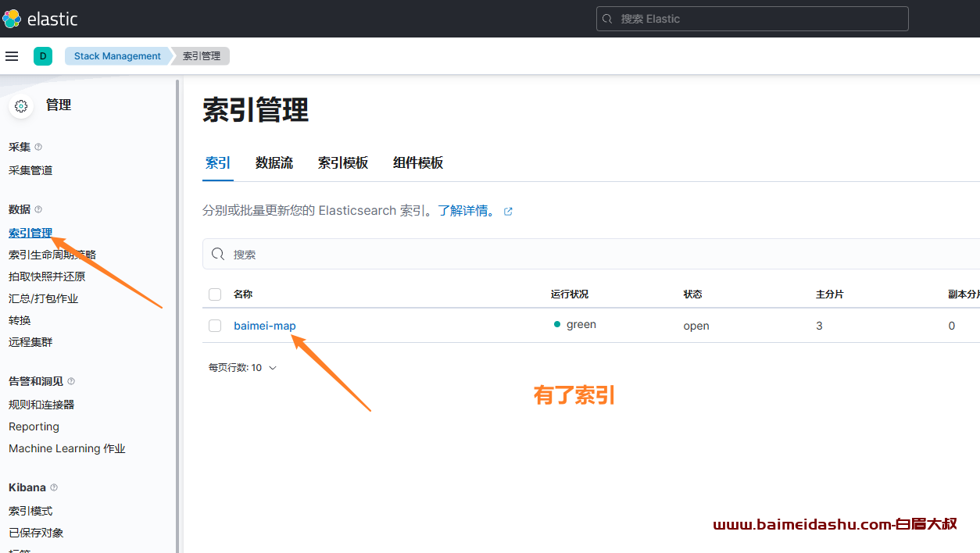Open Reporting in the sidebar
This screenshot has height=553, width=980.
pos(34,426)
